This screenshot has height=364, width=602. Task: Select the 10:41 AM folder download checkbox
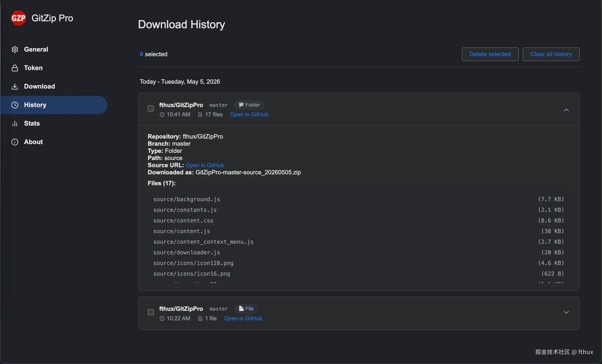[151, 108]
